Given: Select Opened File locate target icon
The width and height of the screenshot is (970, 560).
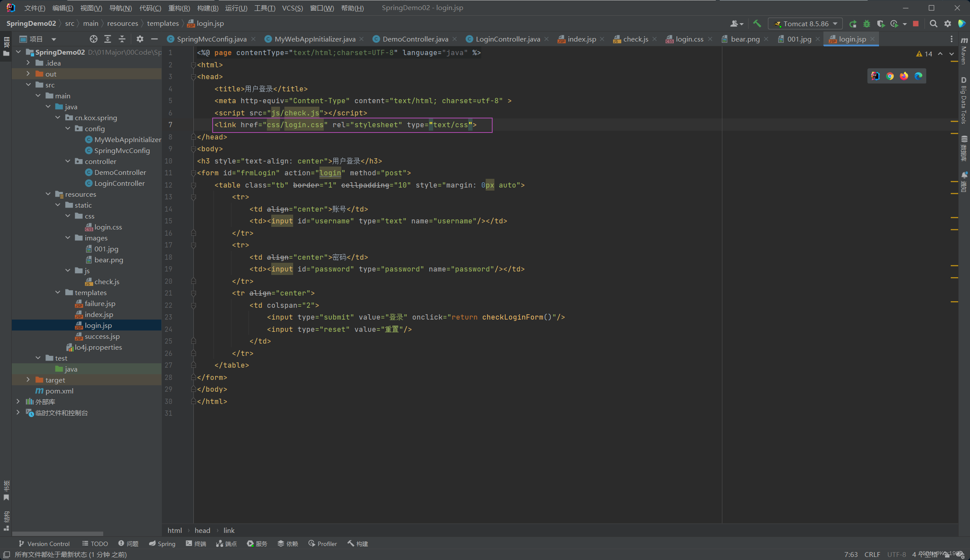Looking at the screenshot, I should (x=94, y=39).
